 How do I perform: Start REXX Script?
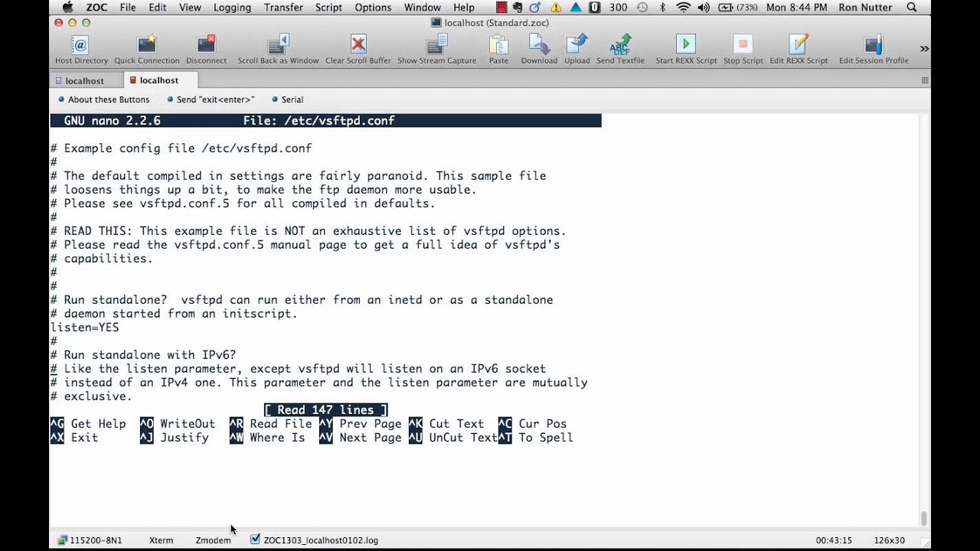[x=686, y=49]
